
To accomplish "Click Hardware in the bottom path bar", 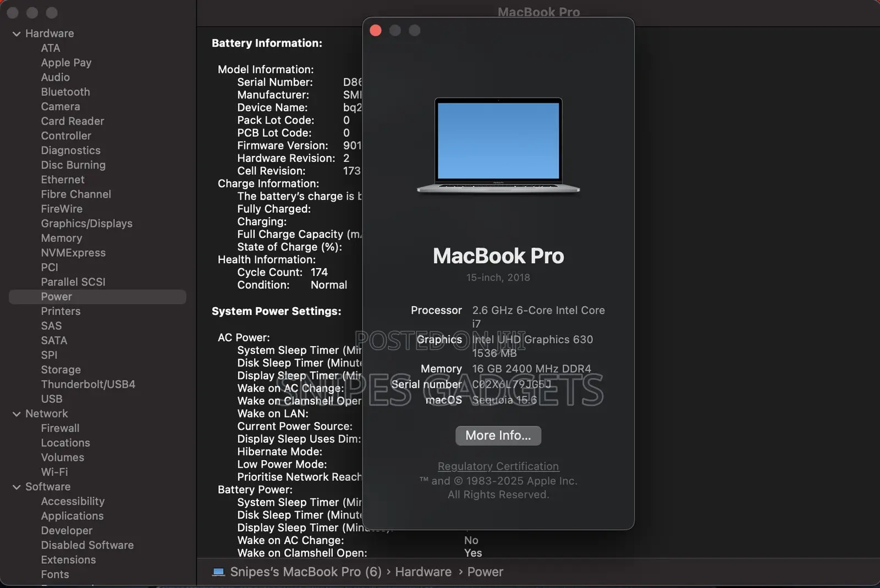I will 423,572.
